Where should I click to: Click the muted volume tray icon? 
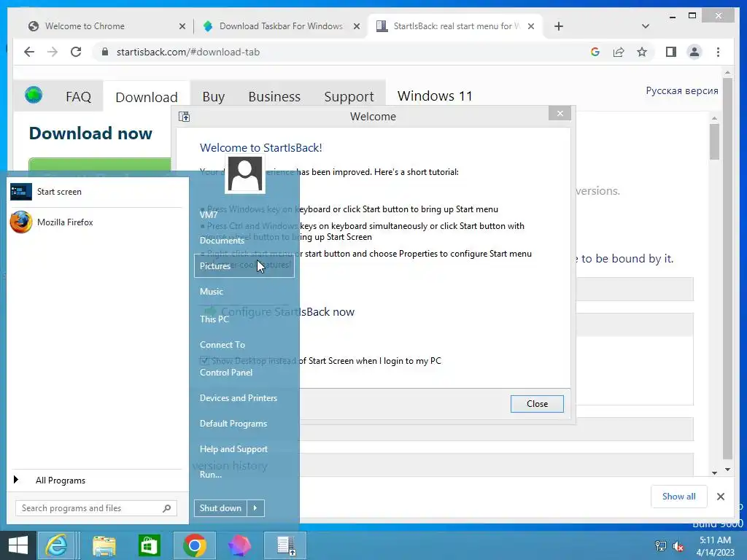pos(678,546)
